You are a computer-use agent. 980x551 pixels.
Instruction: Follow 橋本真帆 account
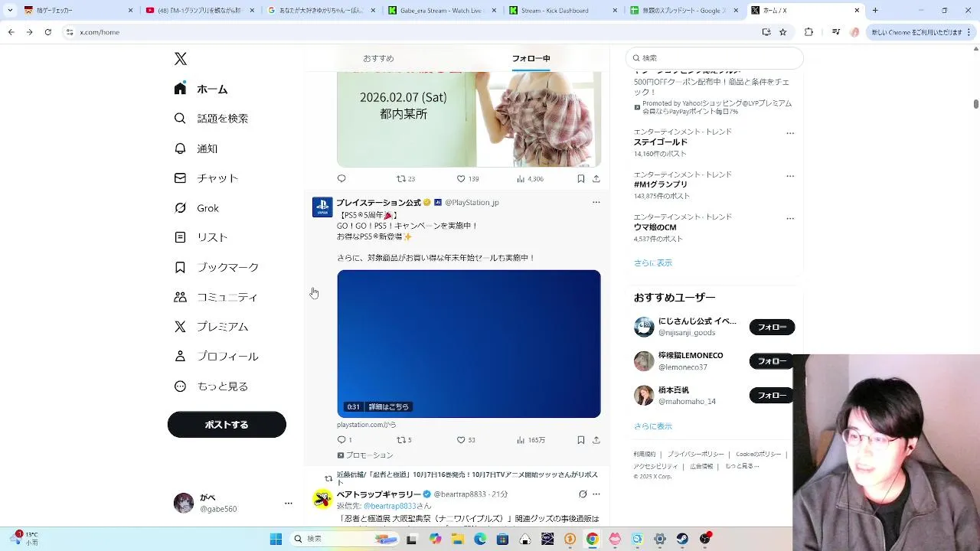(772, 396)
